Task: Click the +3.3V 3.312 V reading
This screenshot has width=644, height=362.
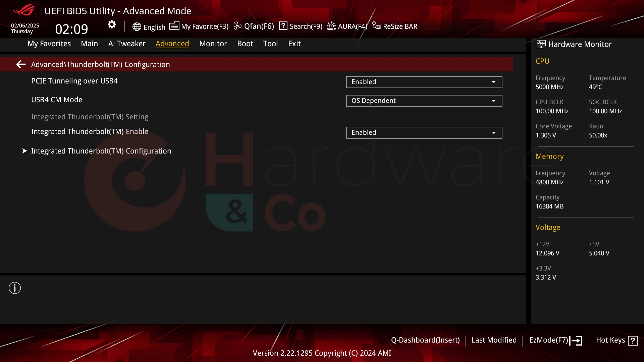Action: 546,277
